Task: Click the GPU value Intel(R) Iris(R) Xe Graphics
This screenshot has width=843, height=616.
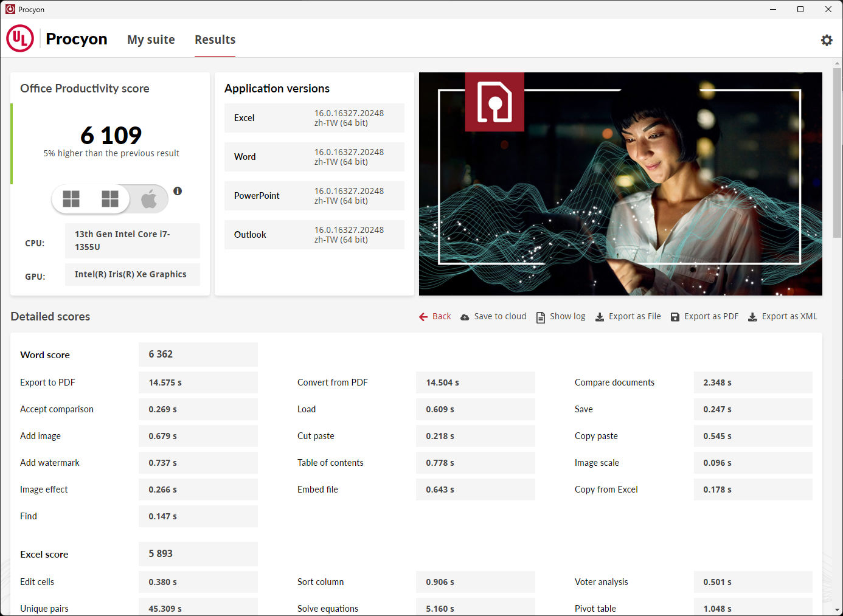Action: pos(133,274)
